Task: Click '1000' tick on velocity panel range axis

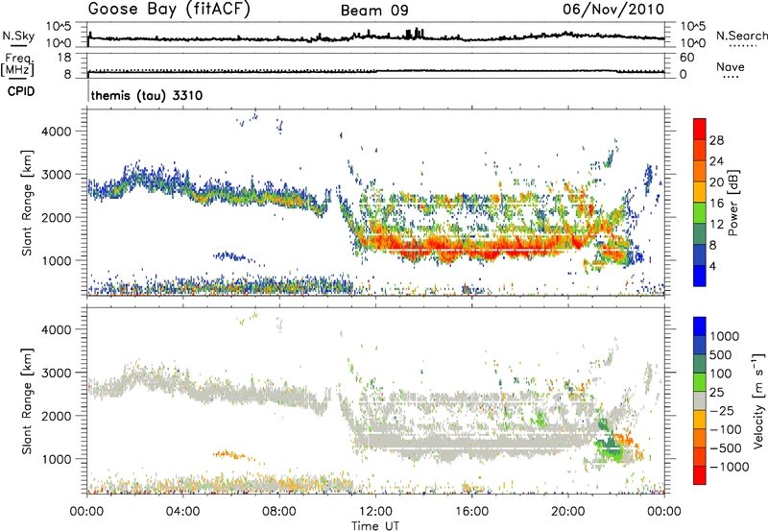Action: [x=56, y=458]
